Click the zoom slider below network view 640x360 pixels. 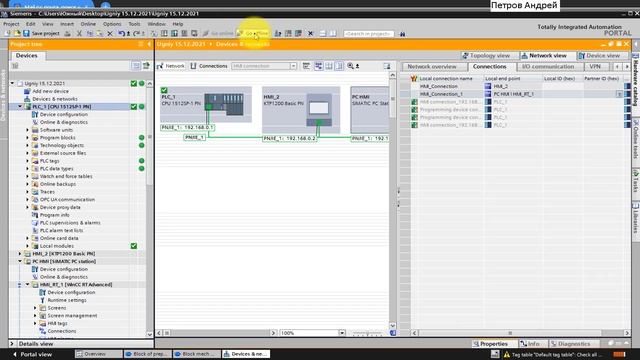point(367,333)
